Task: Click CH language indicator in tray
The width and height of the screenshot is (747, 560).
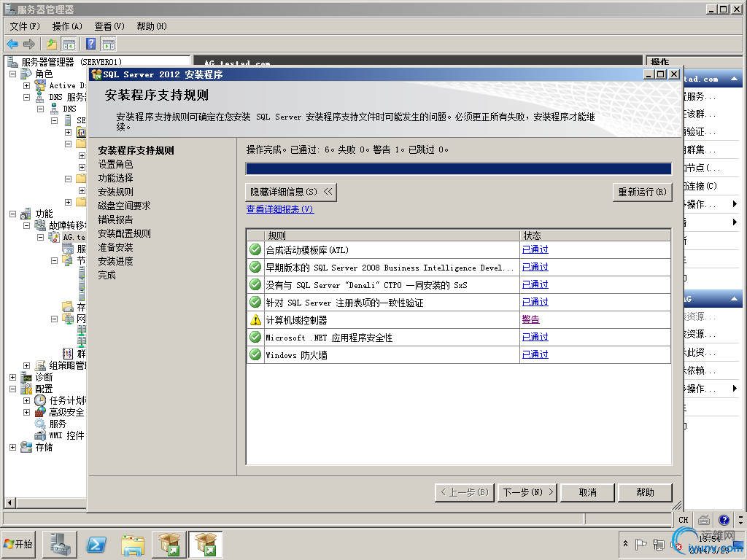Action: [684, 520]
